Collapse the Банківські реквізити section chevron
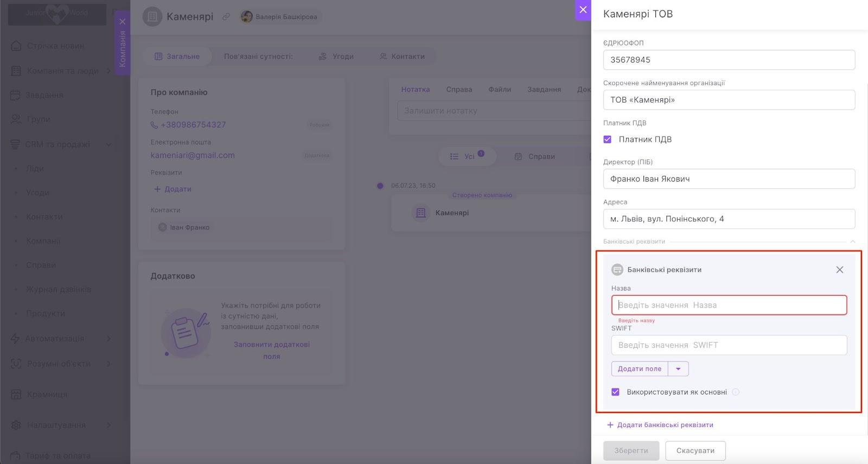The width and height of the screenshot is (868, 464). click(852, 241)
